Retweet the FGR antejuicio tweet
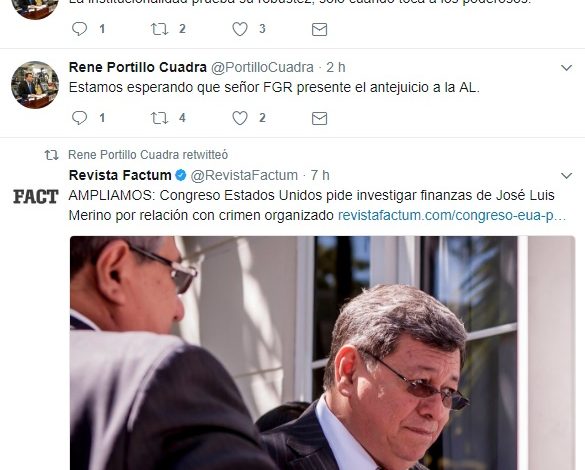585x470 pixels. tap(159, 118)
